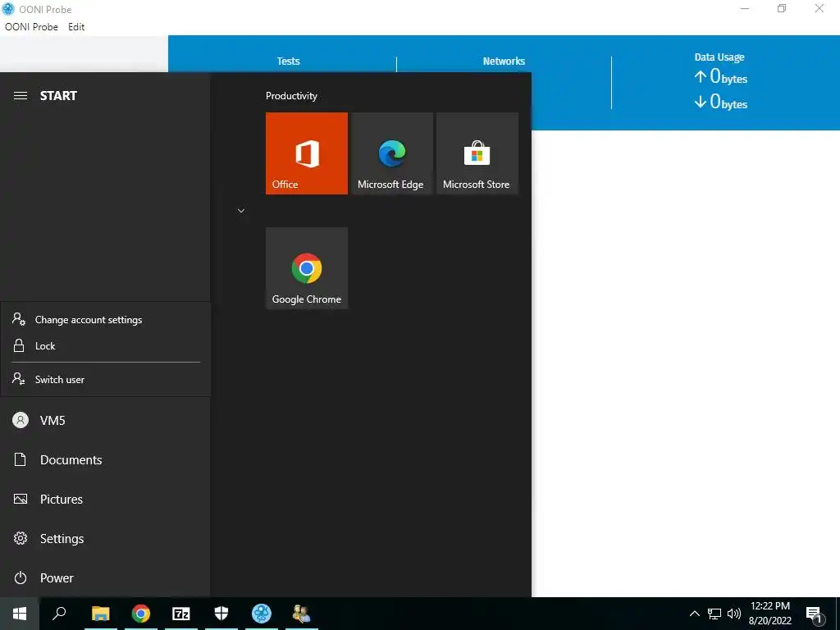Open Google Chrome from taskbar
Screen dimensions: 840x630
point(141,614)
